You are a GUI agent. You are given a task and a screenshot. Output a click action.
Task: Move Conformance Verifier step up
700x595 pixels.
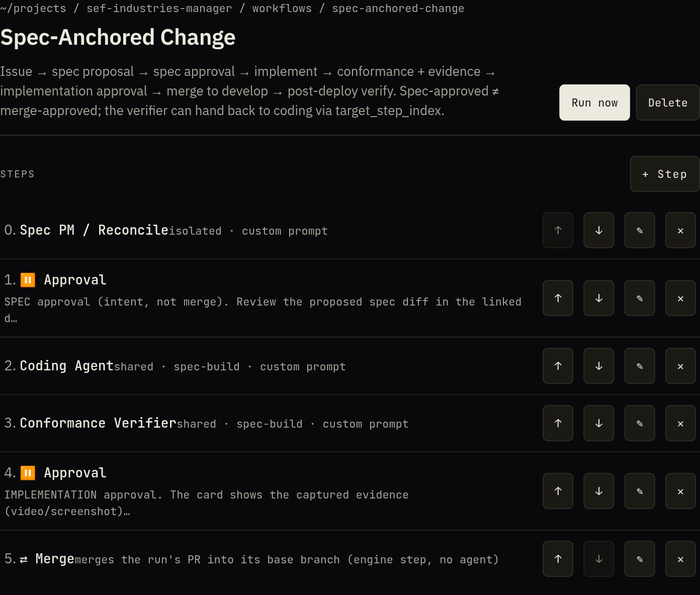pos(558,423)
